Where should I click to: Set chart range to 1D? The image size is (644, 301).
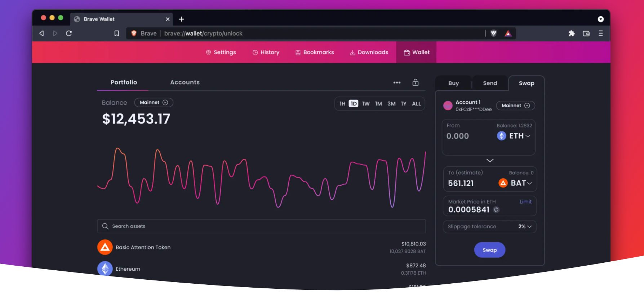(x=354, y=104)
